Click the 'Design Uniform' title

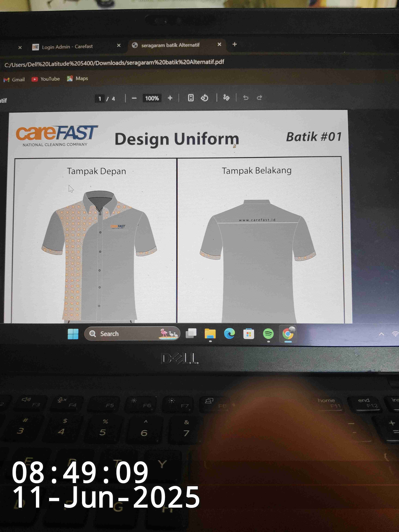click(x=177, y=139)
